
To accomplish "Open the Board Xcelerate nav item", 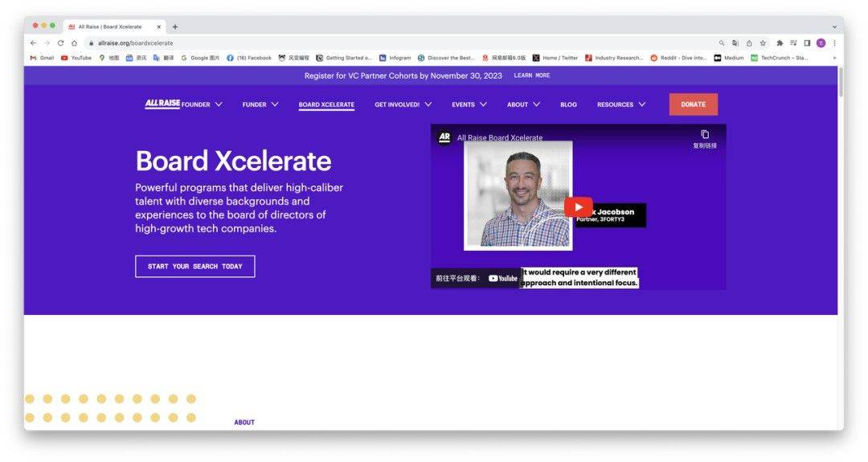I will coord(326,104).
